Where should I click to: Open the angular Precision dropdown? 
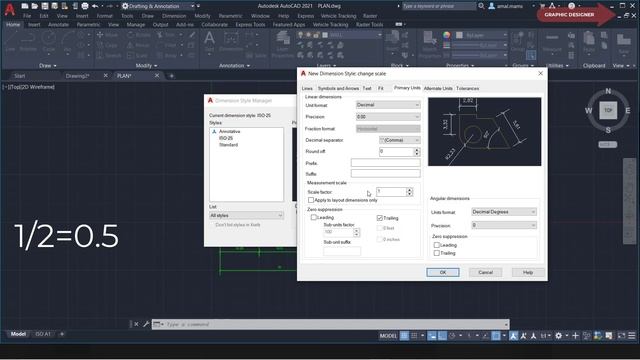pos(504,225)
